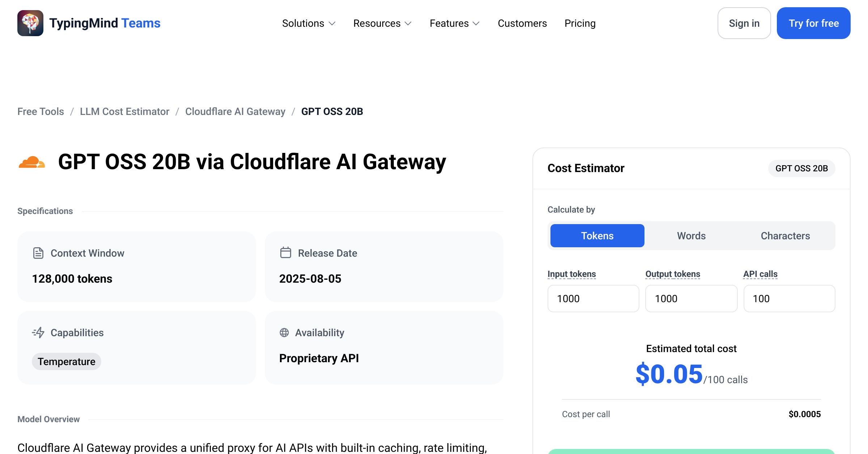Image resolution: width=868 pixels, height=454 pixels.
Task: Click the $0.05 estimated total cost
Action: (x=669, y=374)
